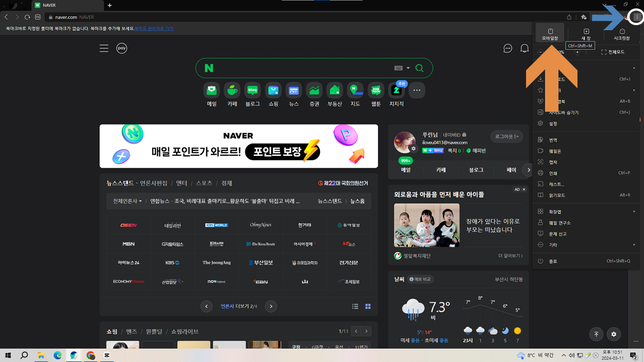
Task: Open Naver Mail from the shortcut icons
Action: click(211, 90)
